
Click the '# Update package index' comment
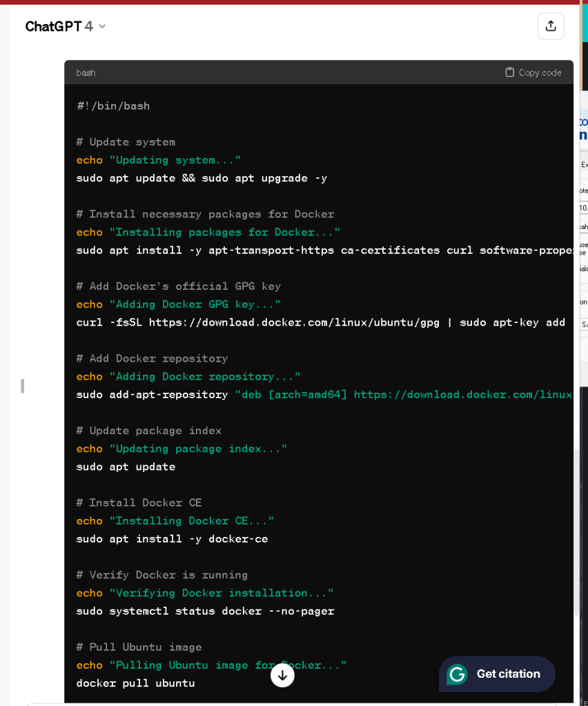click(149, 431)
